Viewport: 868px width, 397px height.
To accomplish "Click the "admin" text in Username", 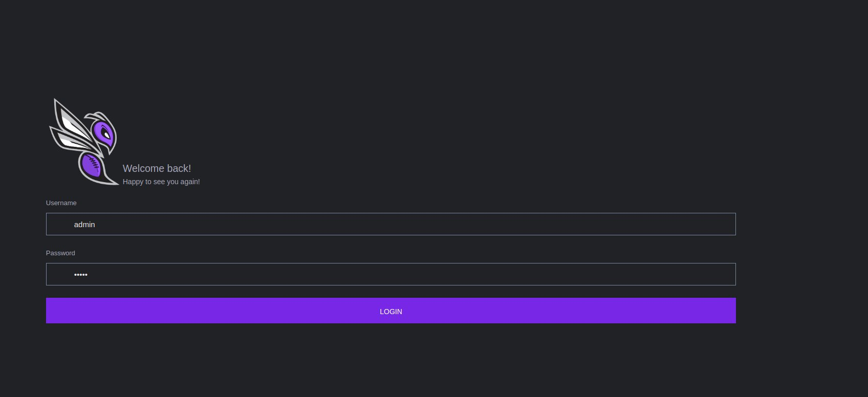I will point(84,225).
